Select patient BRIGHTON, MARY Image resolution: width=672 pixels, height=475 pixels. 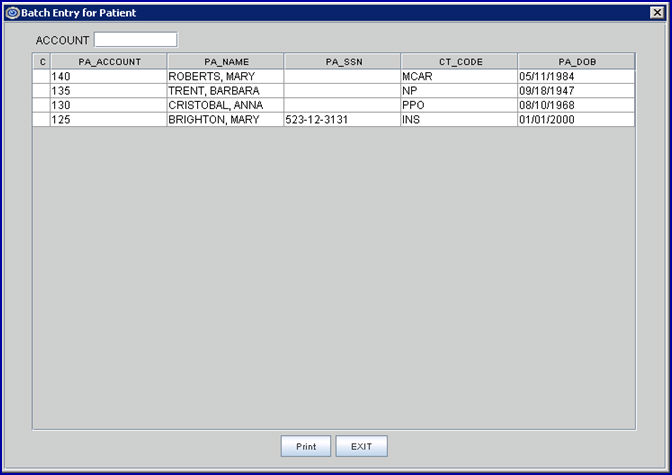(226, 120)
